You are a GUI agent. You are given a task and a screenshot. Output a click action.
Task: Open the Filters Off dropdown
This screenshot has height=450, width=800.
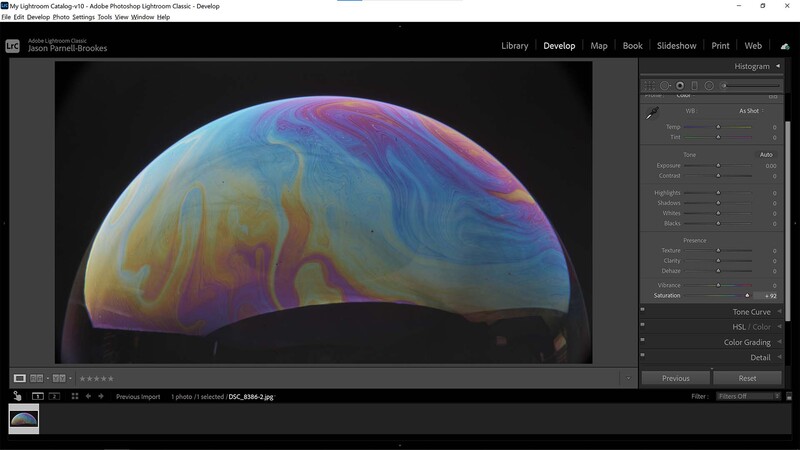748,396
